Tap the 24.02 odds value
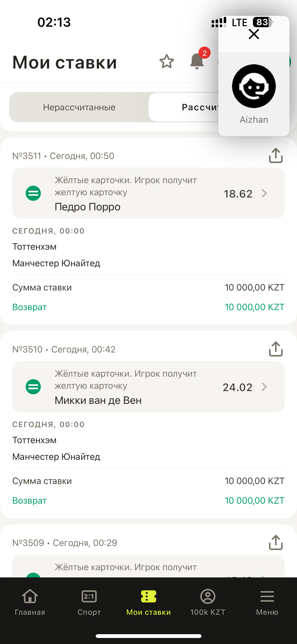Image resolution: width=297 pixels, height=644 pixels. click(x=237, y=387)
